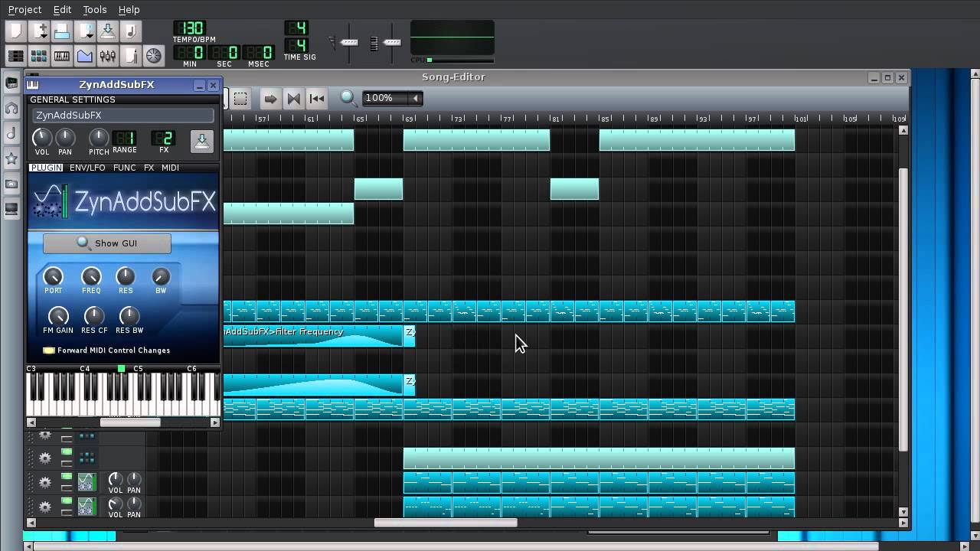Show the Song-Editor window icon

(x=16, y=56)
